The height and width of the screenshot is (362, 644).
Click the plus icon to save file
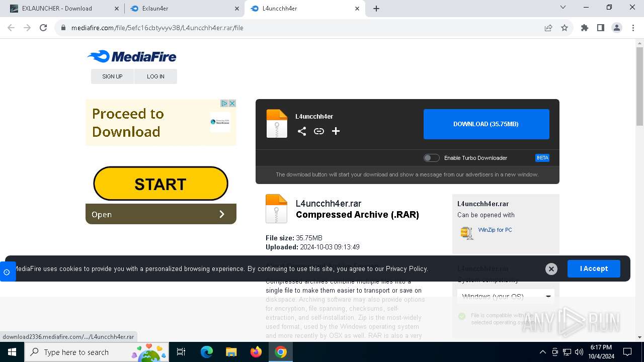(336, 131)
